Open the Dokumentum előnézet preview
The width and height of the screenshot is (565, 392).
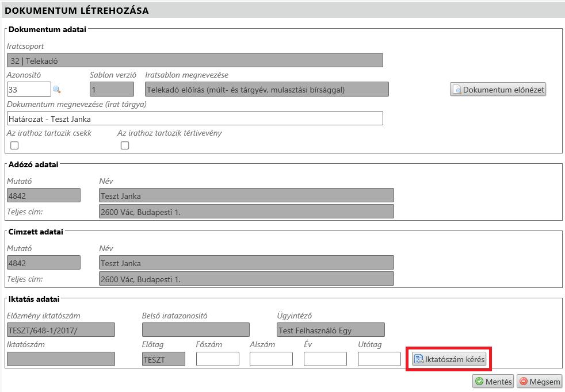(x=498, y=89)
